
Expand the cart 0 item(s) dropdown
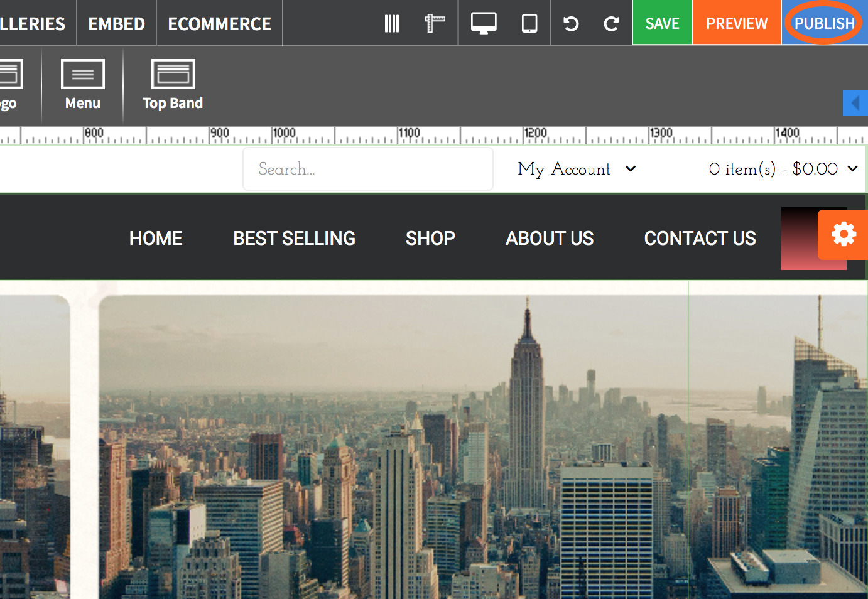(783, 169)
